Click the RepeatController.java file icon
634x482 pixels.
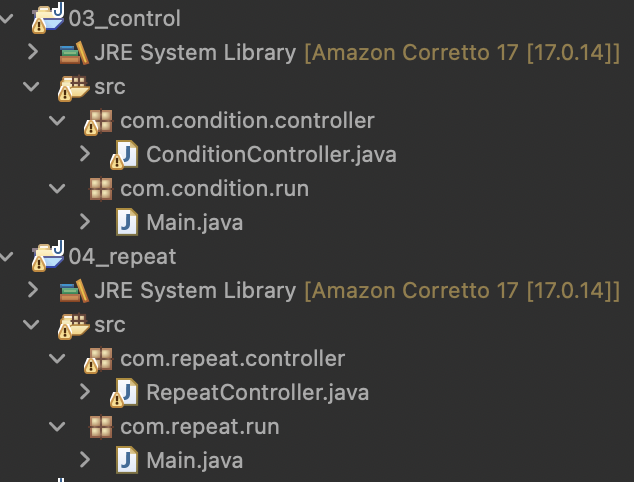125,392
